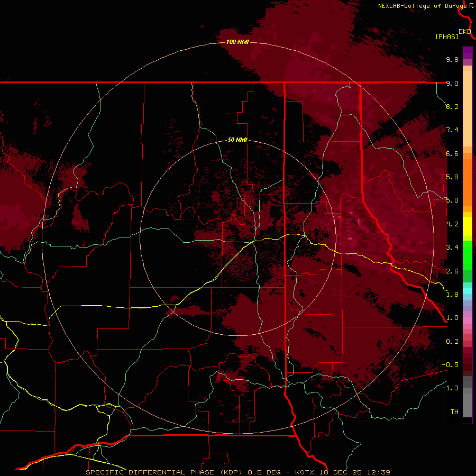The image size is (476, 476).
Task: Pick the bright orange color bar segment
Action: (x=467, y=182)
